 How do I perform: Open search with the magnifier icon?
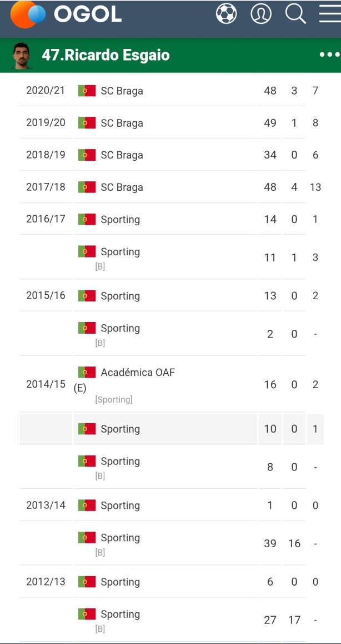point(295,13)
